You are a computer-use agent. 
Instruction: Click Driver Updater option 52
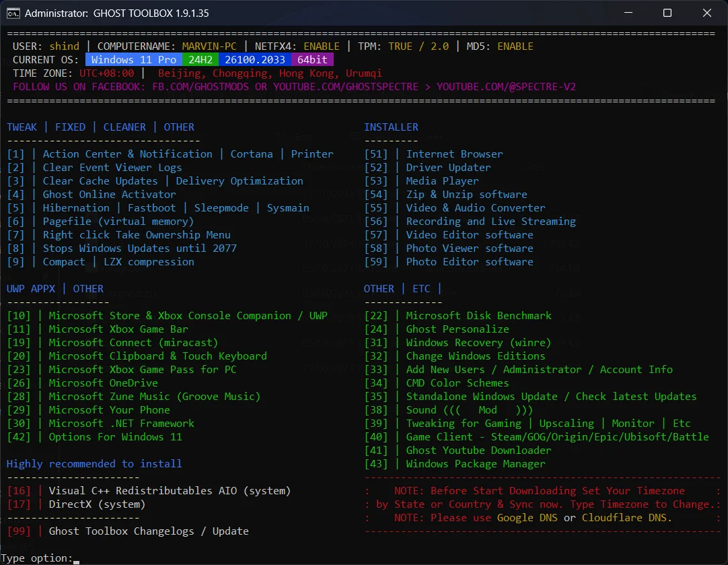428,167
